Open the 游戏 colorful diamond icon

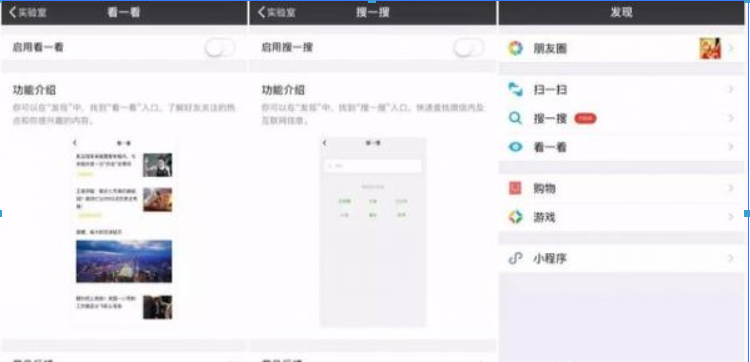point(515,217)
